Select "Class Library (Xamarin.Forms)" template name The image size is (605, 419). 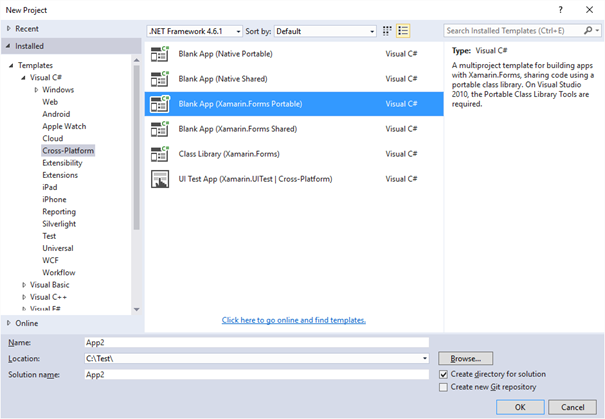[229, 154]
